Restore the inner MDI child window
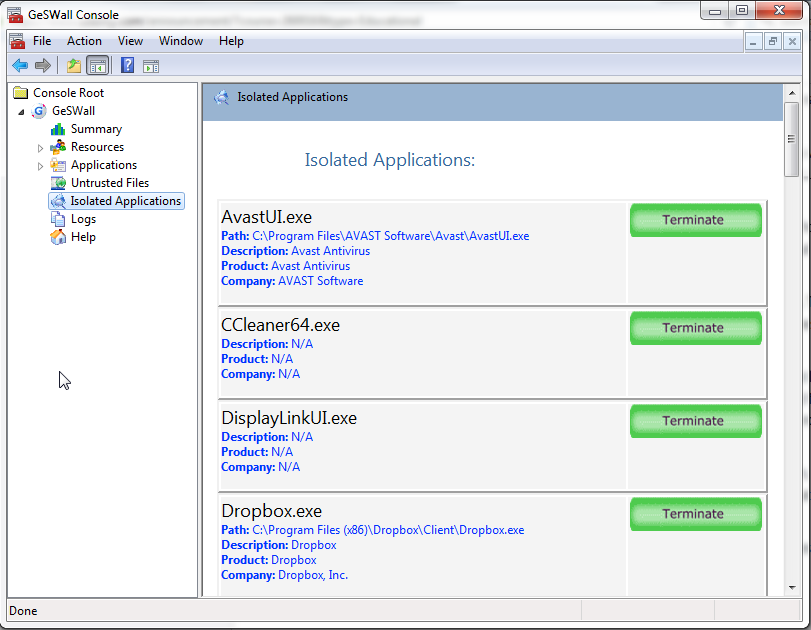 773,41
